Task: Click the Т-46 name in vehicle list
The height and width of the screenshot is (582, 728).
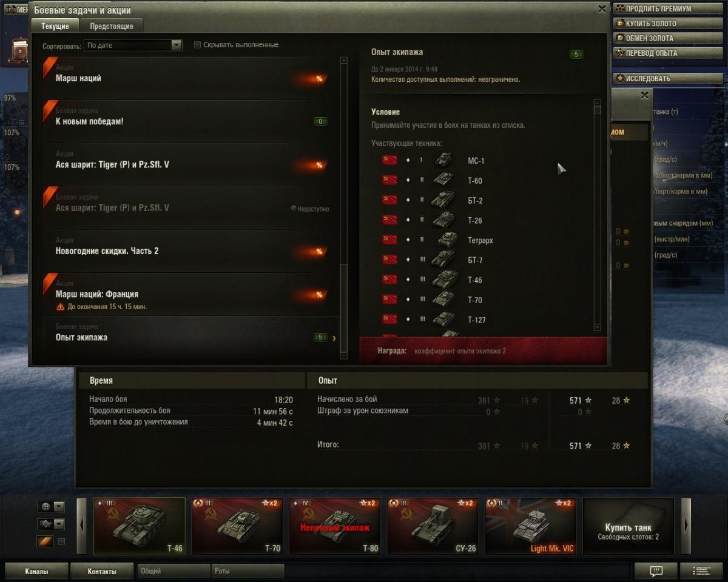Action: tap(474, 280)
